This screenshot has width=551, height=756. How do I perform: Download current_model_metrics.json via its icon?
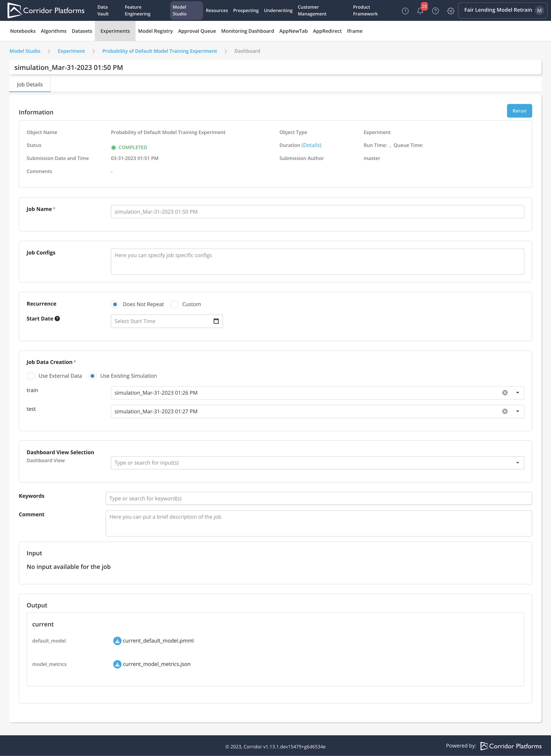[x=117, y=664]
